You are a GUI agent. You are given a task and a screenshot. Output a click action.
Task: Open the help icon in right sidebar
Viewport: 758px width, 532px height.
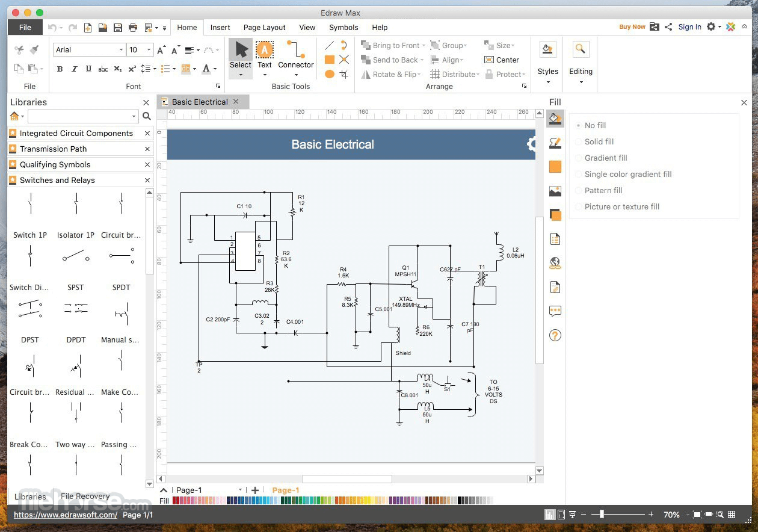tap(555, 335)
